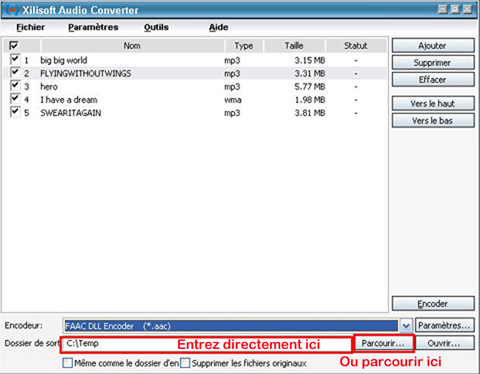Open encoder Paramètres... button
This screenshot has width=480, height=374.
coord(445,325)
